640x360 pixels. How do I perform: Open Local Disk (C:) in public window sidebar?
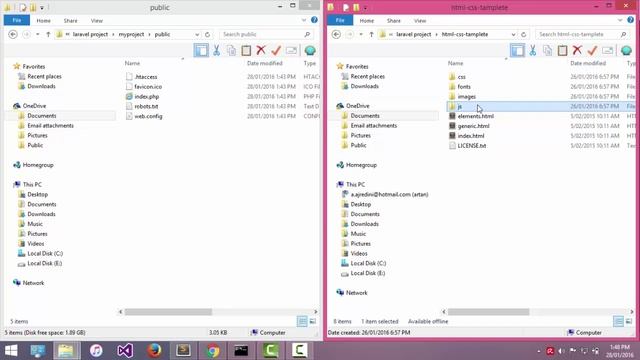click(x=45, y=253)
